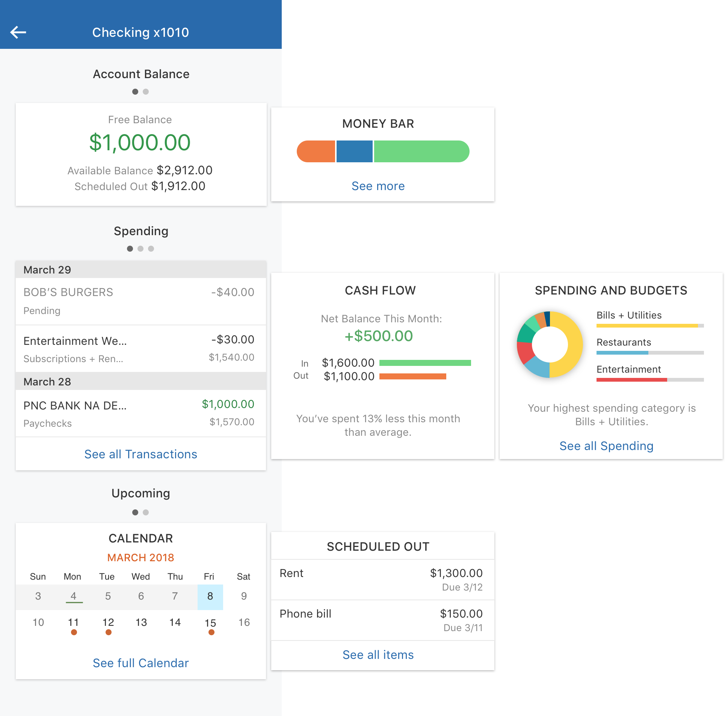Select second Account Balance page dot
The height and width of the screenshot is (716, 728).
click(x=146, y=91)
